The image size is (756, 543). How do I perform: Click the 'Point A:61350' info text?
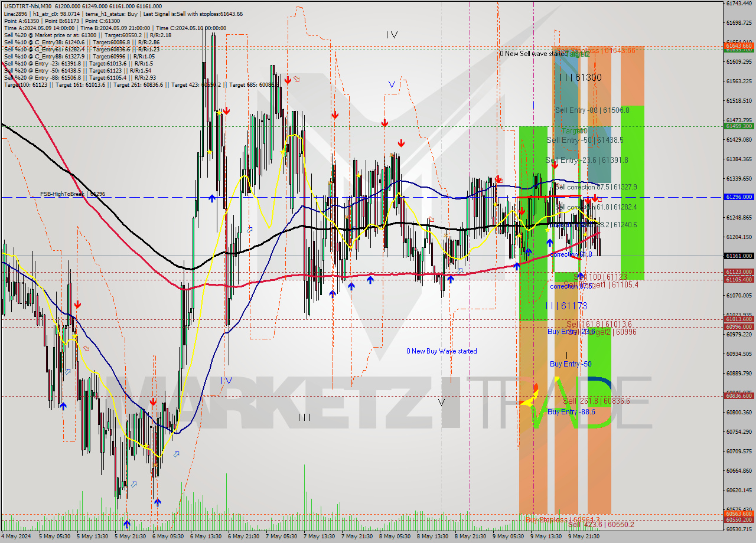21,21
